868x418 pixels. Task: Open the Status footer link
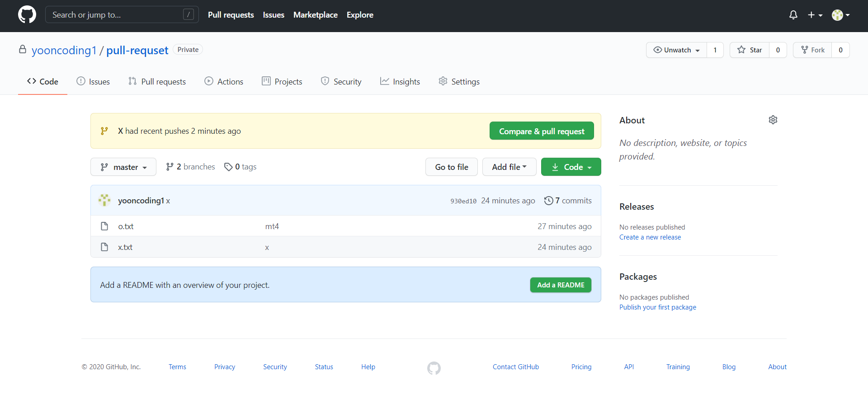tap(324, 367)
